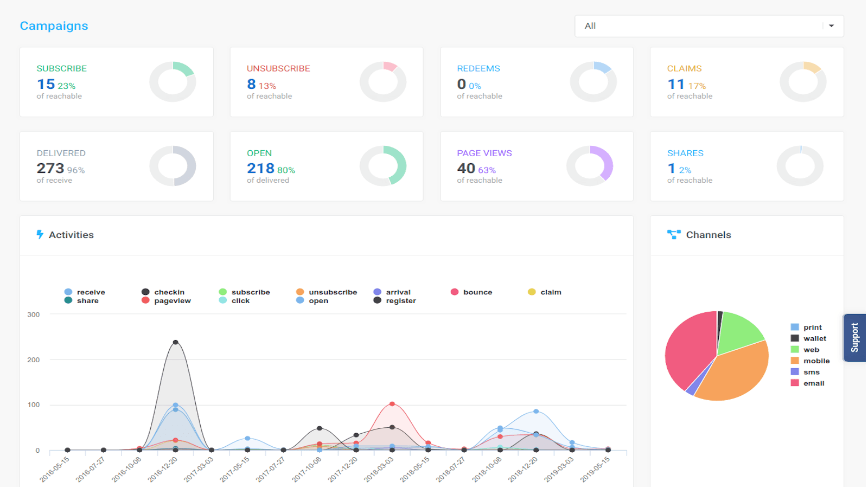Click the Open rate donut chart
Image resolution: width=868 pixels, height=488 pixels.
383,166
